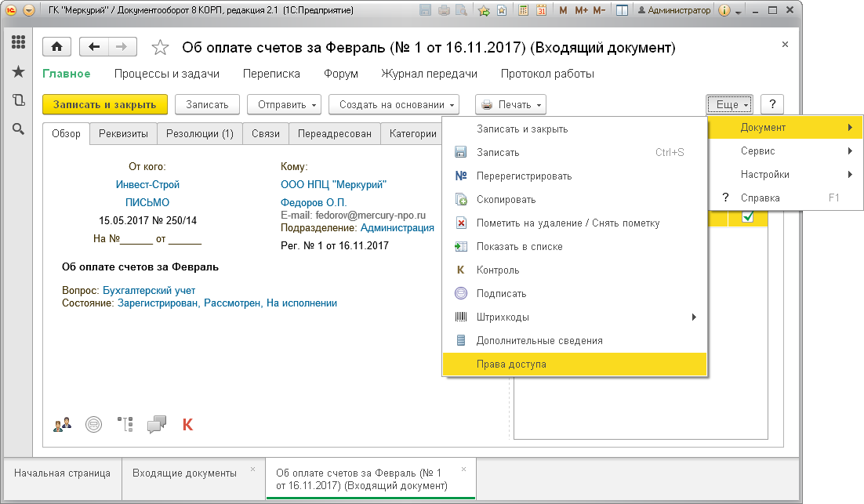Switch to the Реквизиты tab
Viewport: 864px width, 504px height.
[x=123, y=133]
